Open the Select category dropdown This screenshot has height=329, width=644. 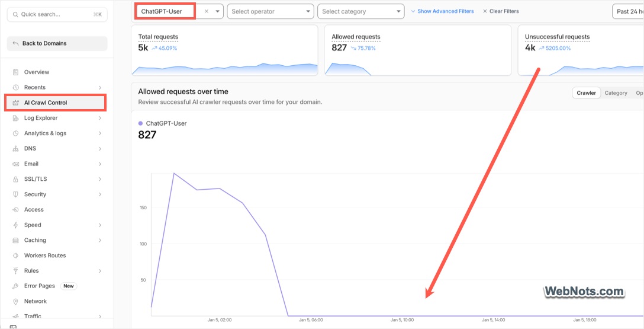tap(360, 11)
